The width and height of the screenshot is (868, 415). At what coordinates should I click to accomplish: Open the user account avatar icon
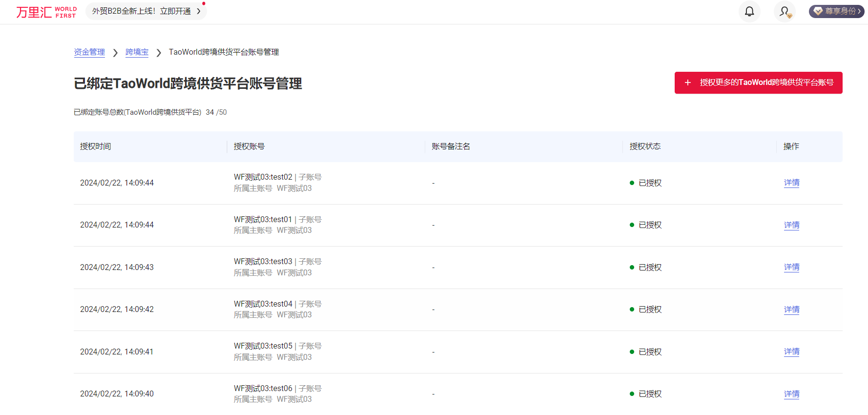[x=785, y=11]
